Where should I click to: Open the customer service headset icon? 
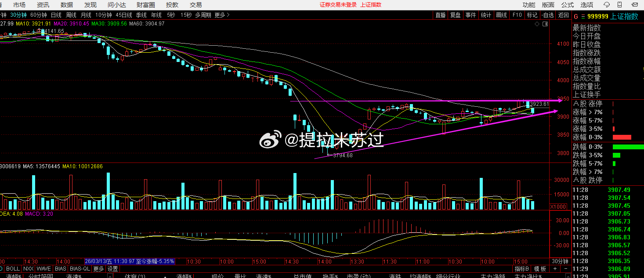coord(607,4)
